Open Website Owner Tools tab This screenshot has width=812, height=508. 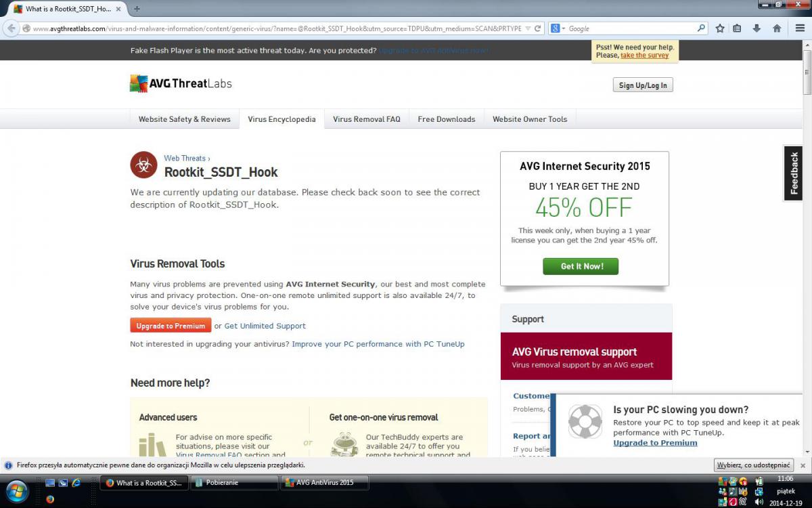pyautogui.click(x=530, y=119)
